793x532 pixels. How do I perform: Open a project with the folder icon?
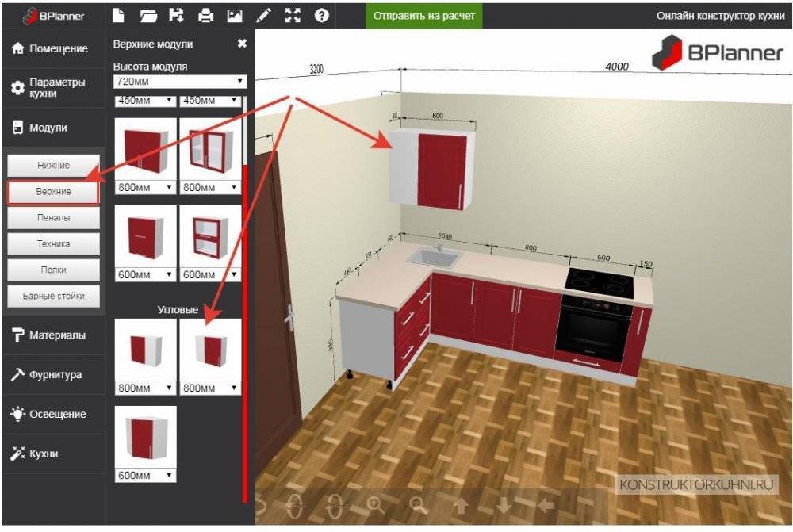pyautogui.click(x=147, y=15)
